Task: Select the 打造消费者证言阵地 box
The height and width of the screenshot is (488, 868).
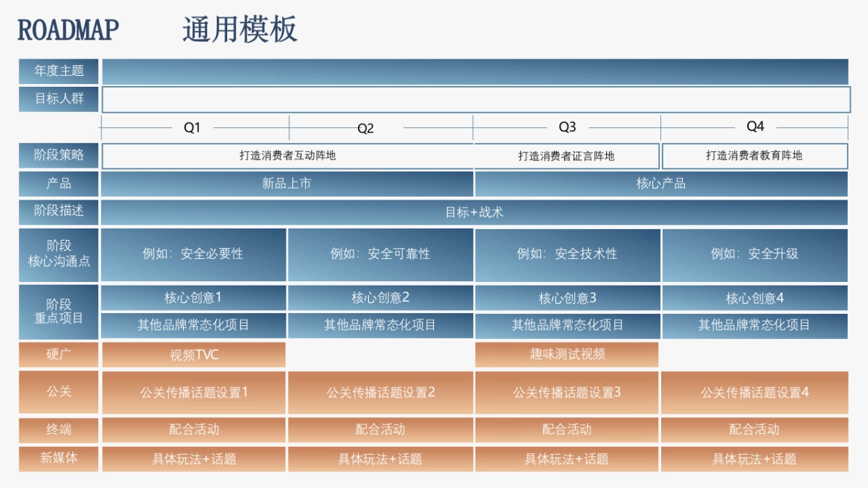Action: tap(566, 156)
